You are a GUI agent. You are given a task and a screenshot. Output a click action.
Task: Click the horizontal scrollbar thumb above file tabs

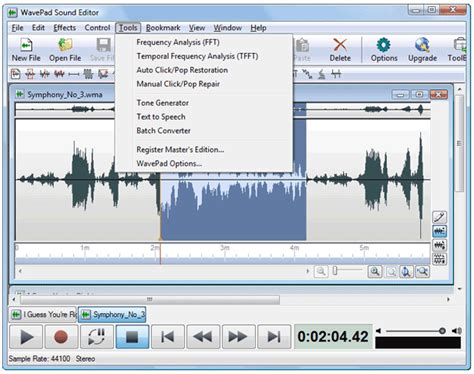pyautogui.click(x=150, y=299)
